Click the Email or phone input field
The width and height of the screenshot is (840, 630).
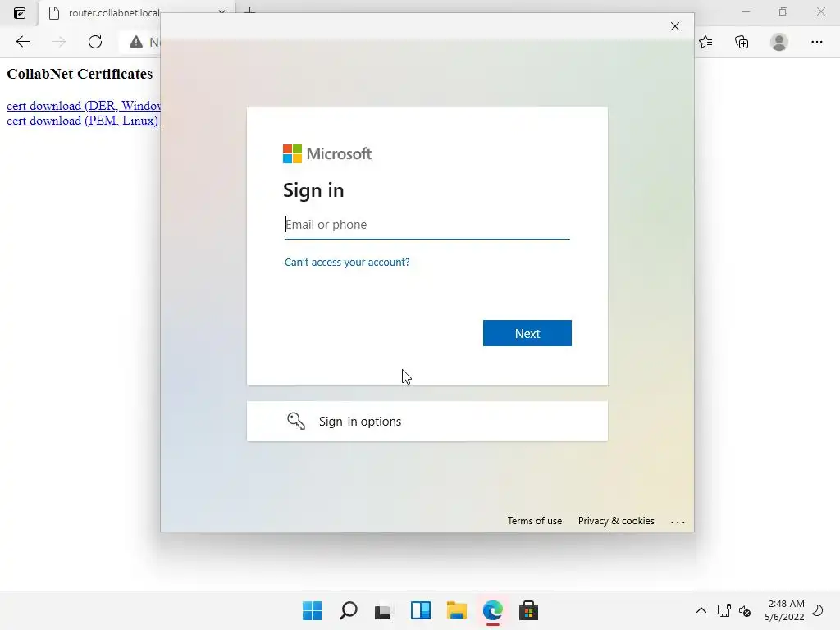click(x=427, y=225)
